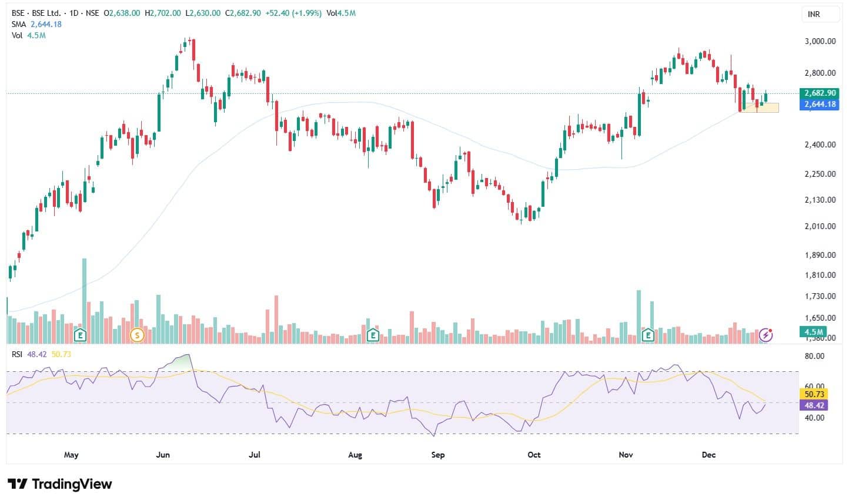This screenshot has height=504, width=849.
Task: Click the Oct label on time axis
Action: pos(534,455)
